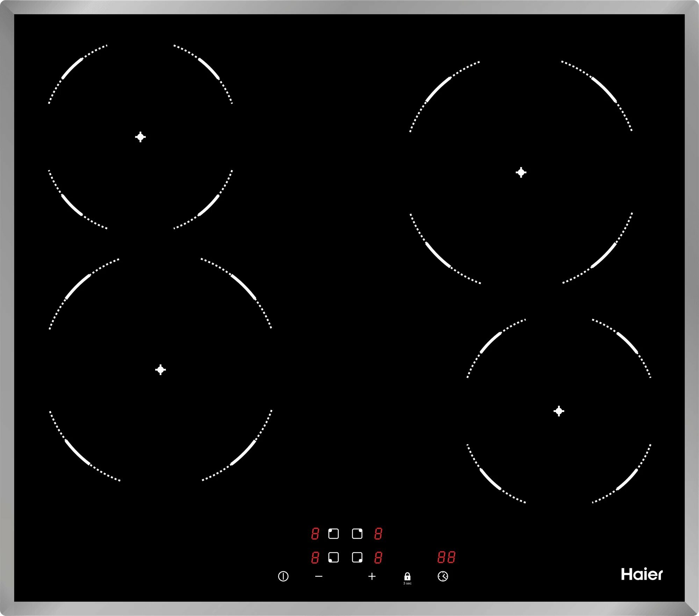Click the top-left burner center crosshair
Screen dimensions: 699x616
tap(140, 137)
